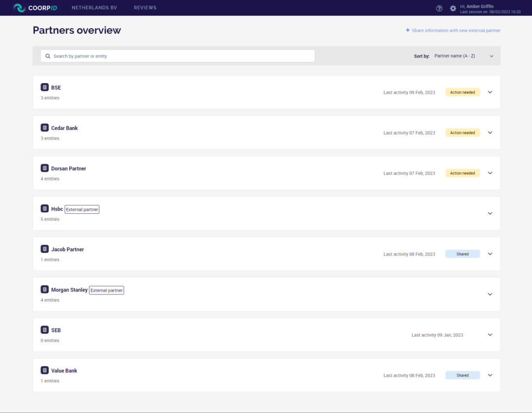Click the Morgan Stanley building icon

45,289
